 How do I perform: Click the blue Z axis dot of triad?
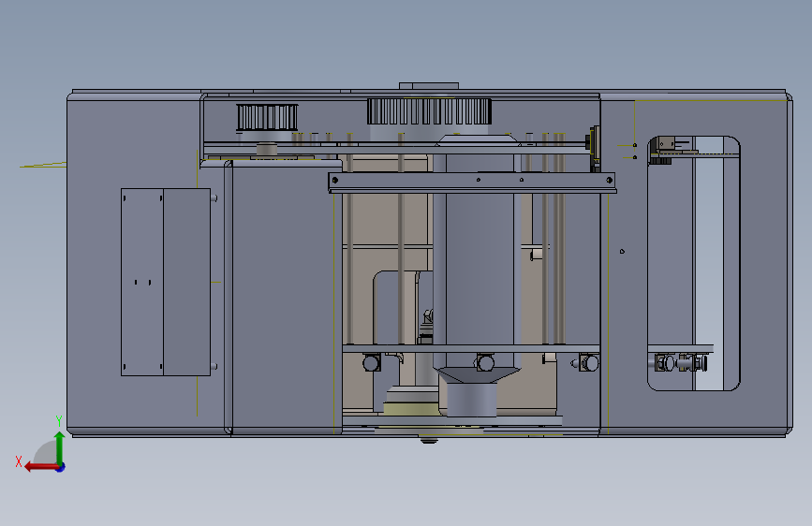click(x=61, y=467)
